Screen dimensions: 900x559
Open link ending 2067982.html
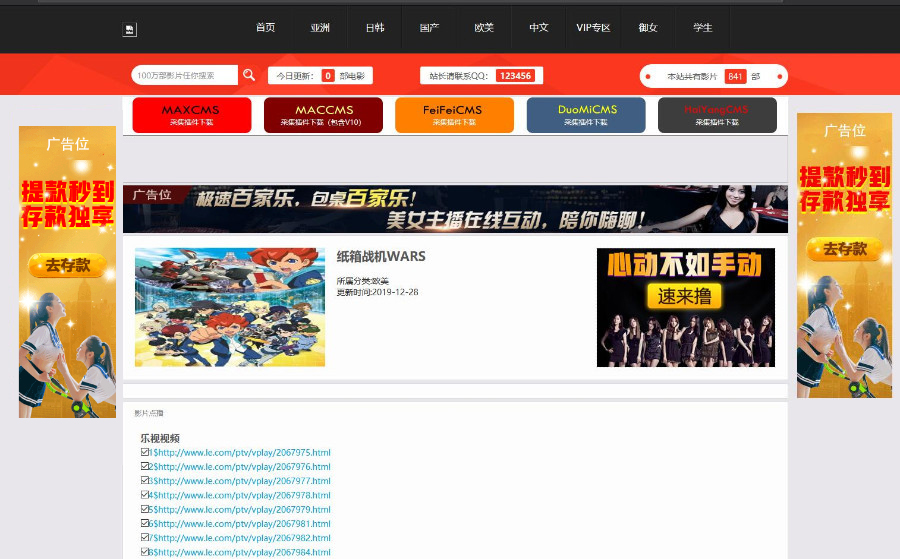[x=240, y=538]
